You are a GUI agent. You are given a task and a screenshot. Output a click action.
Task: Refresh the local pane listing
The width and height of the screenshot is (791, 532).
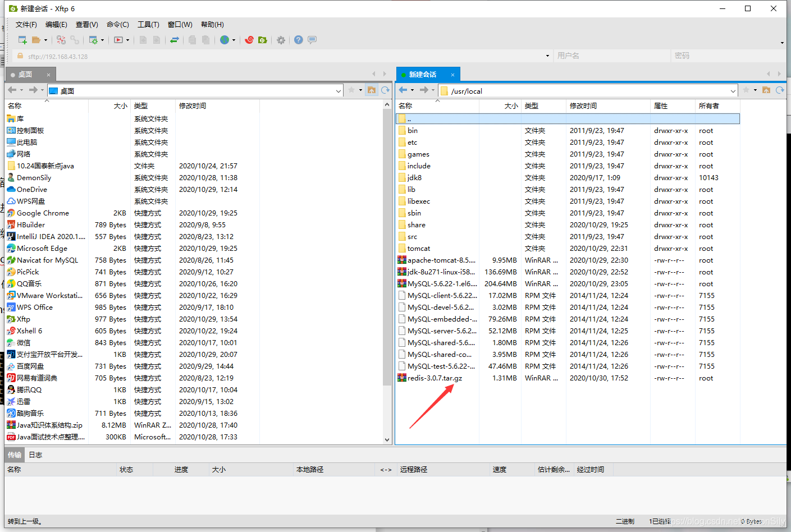click(x=385, y=90)
